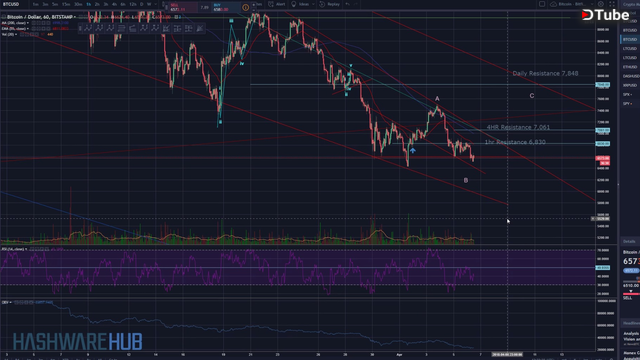The width and height of the screenshot is (640, 360).
Task: Select highlighted BTCUSD watchlist row
Action: [x=630, y=40]
